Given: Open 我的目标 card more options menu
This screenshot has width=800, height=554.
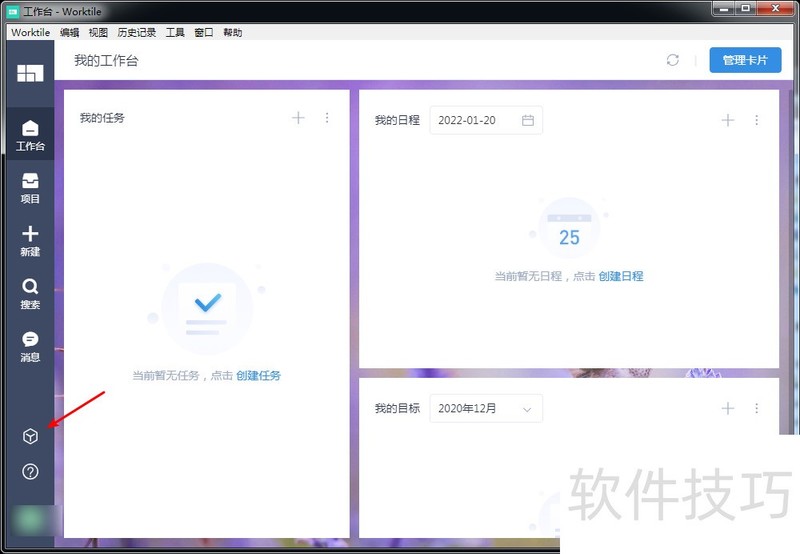Looking at the screenshot, I should (756, 408).
